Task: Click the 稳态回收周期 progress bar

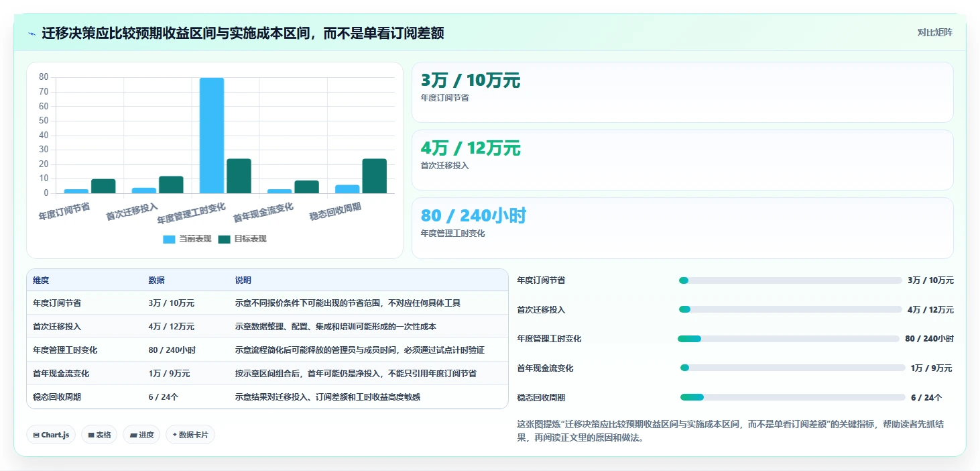Action: click(x=793, y=397)
